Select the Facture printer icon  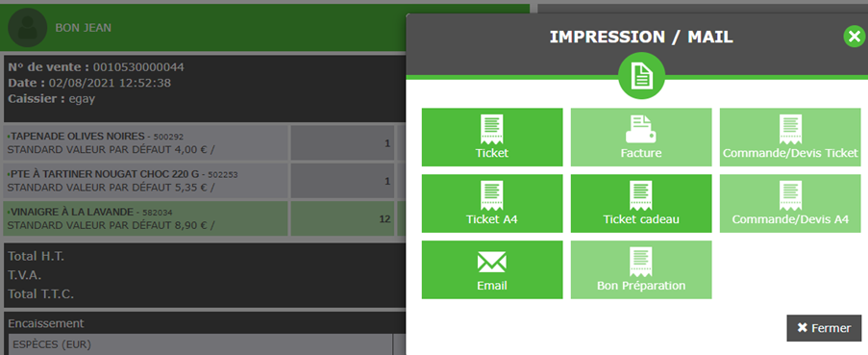click(641, 129)
